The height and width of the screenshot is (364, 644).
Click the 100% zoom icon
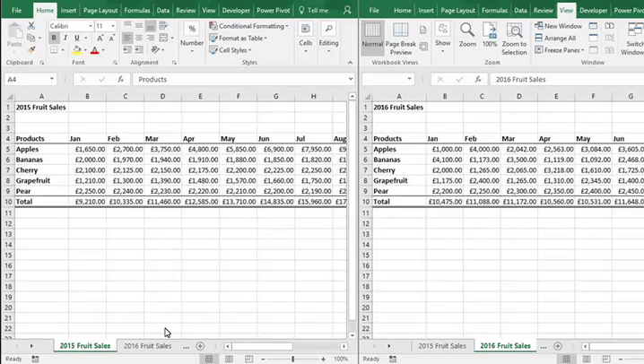point(490,31)
